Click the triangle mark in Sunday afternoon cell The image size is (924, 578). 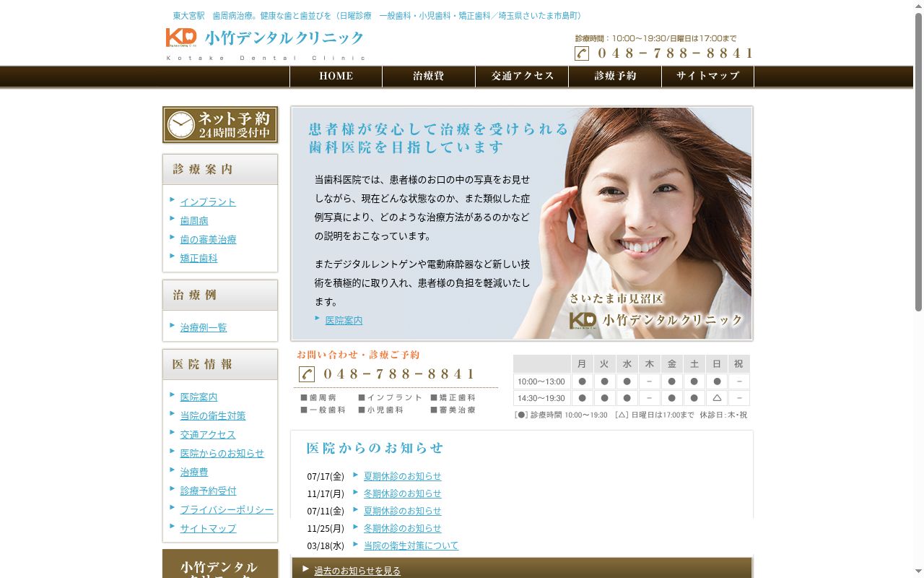pyautogui.click(x=717, y=398)
